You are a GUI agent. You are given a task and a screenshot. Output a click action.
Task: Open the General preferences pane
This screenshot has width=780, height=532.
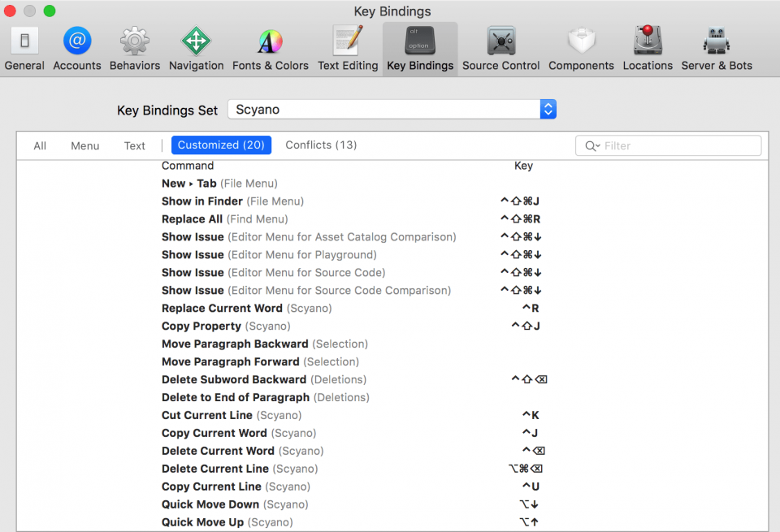click(x=24, y=47)
